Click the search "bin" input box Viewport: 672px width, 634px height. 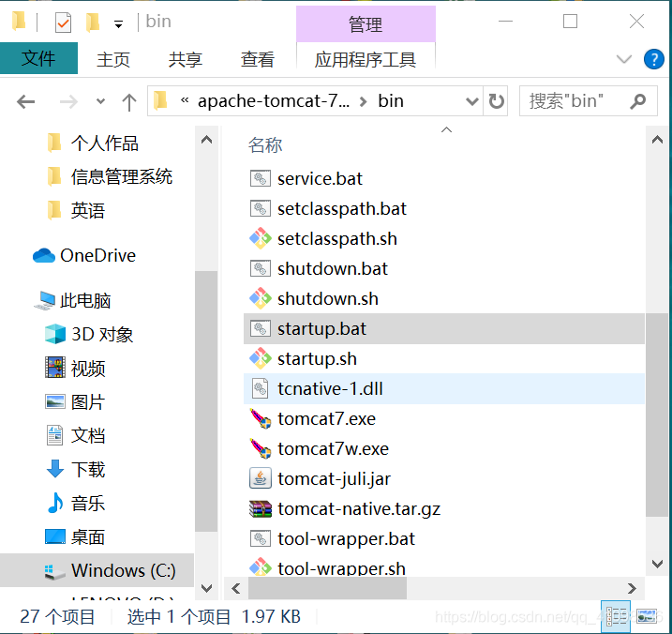[588, 101]
